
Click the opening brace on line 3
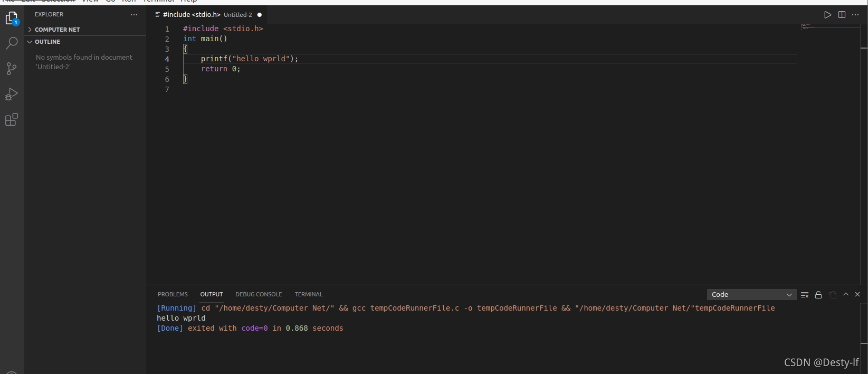[x=185, y=49]
